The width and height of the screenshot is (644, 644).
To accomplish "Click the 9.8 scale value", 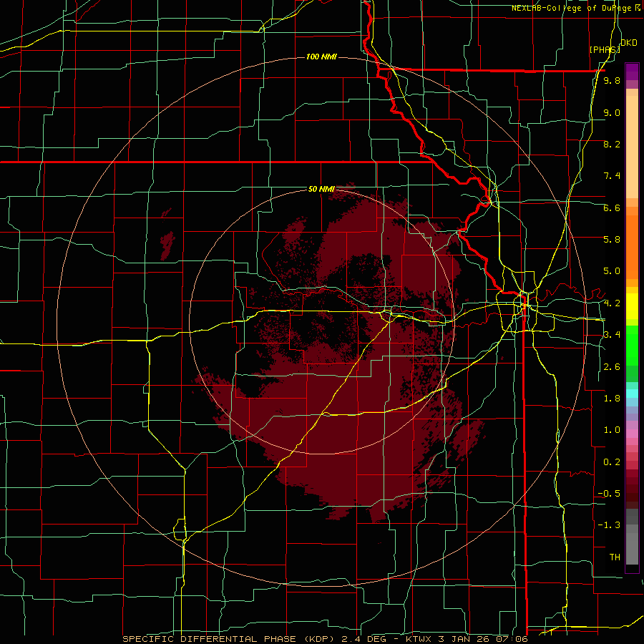I will (x=612, y=81).
